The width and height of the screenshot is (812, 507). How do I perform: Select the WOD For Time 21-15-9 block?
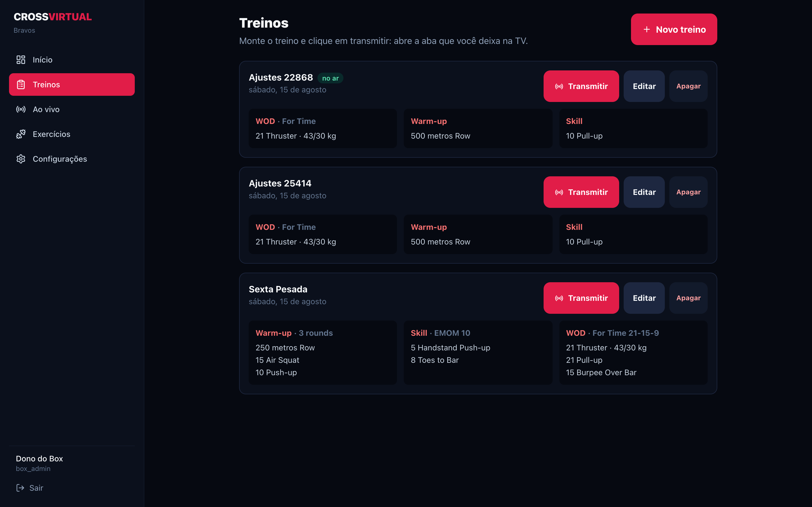click(633, 352)
